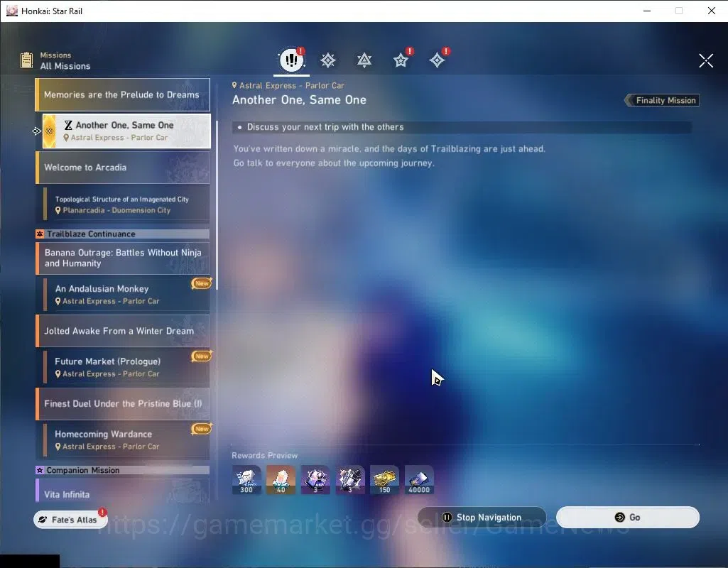Click the New badge on Future Market (Prologue)
This screenshot has width=728, height=568.
pos(202,356)
